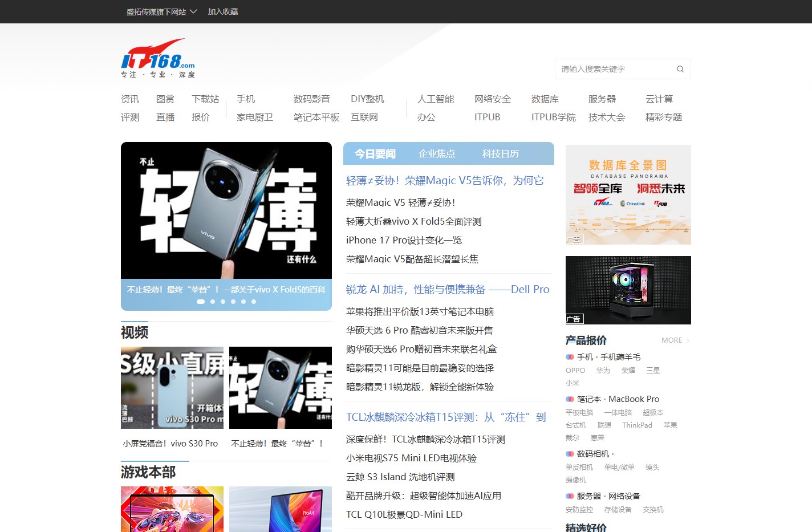The height and width of the screenshot is (532, 812).
Task: Go to the 互联网 channel
Action: pyautogui.click(x=364, y=117)
